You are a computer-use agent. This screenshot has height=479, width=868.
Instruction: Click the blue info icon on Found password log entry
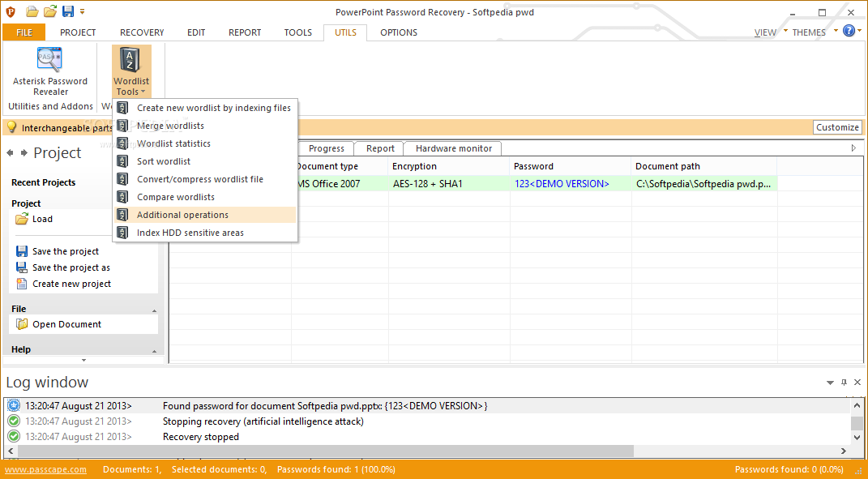click(14, 405)
